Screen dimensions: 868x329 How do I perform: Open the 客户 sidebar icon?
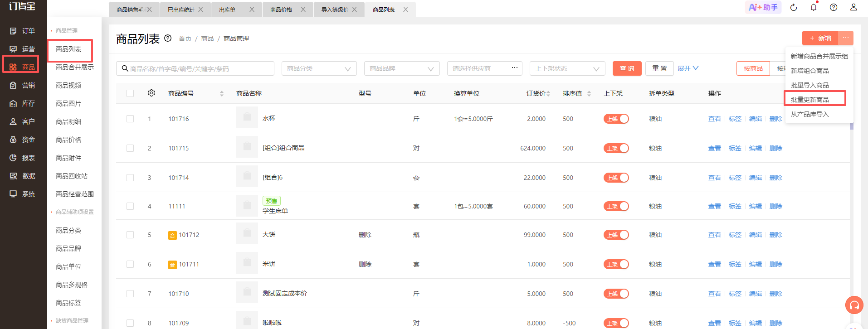click(x=13, y=121)
